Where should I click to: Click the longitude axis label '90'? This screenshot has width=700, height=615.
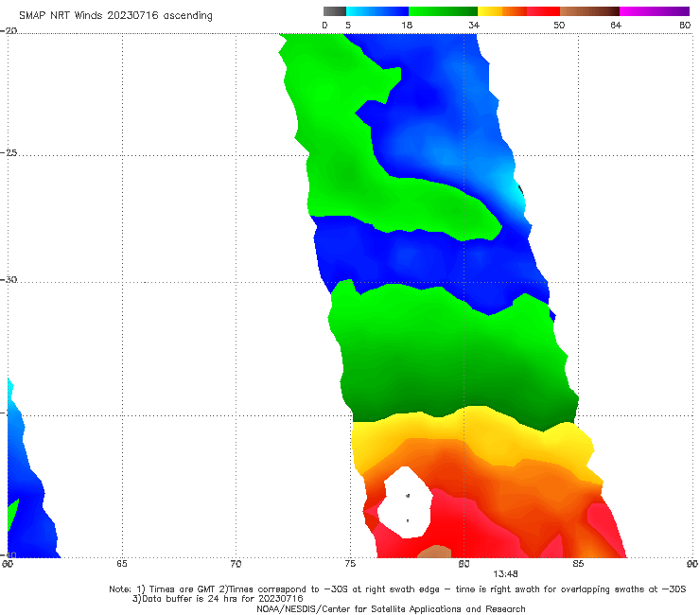(x=692, y=564)
